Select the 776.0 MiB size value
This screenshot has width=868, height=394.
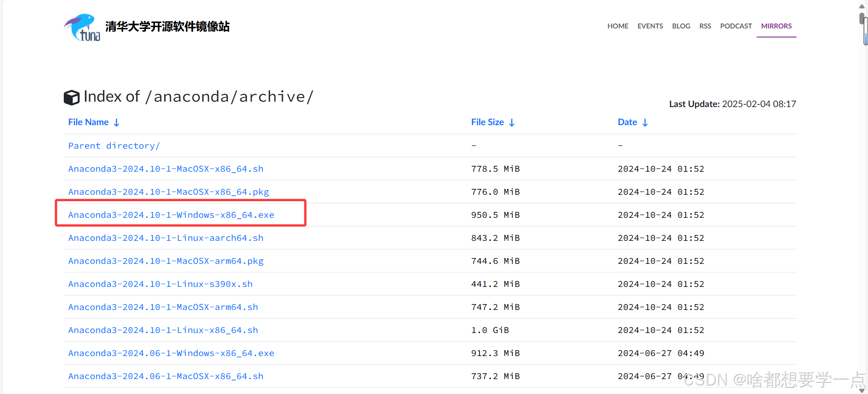click(495, 192)
